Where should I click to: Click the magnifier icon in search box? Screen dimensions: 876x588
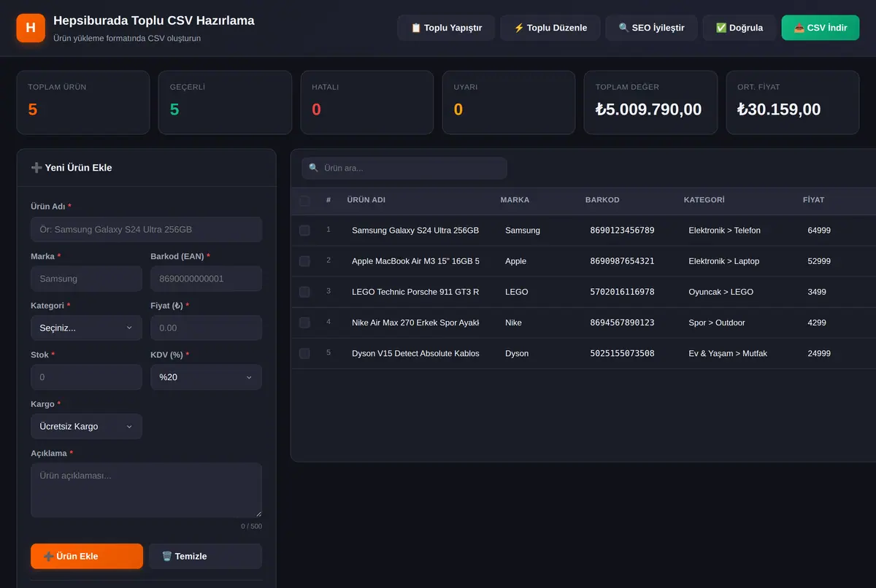click(314, 168)
